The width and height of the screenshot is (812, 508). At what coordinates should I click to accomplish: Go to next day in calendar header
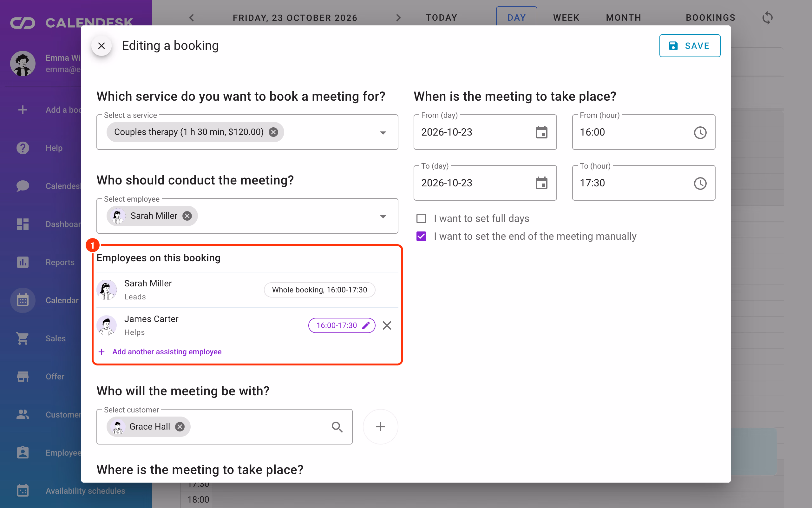398,18
